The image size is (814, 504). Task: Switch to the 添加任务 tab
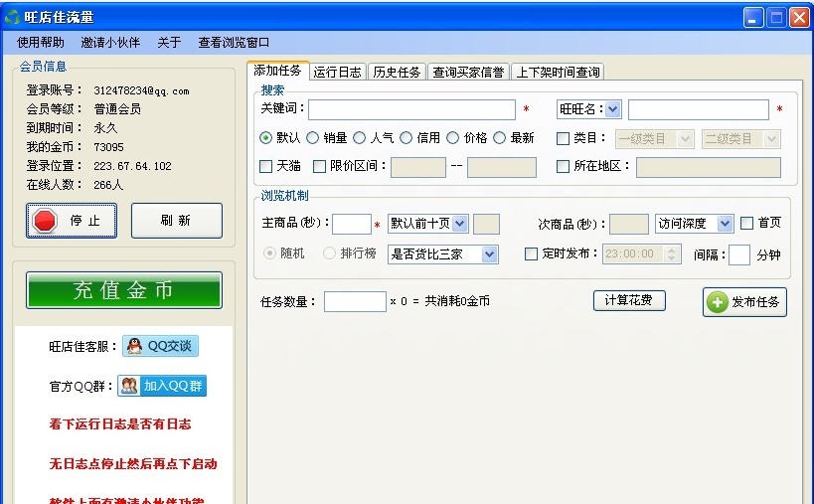(277, 71)
